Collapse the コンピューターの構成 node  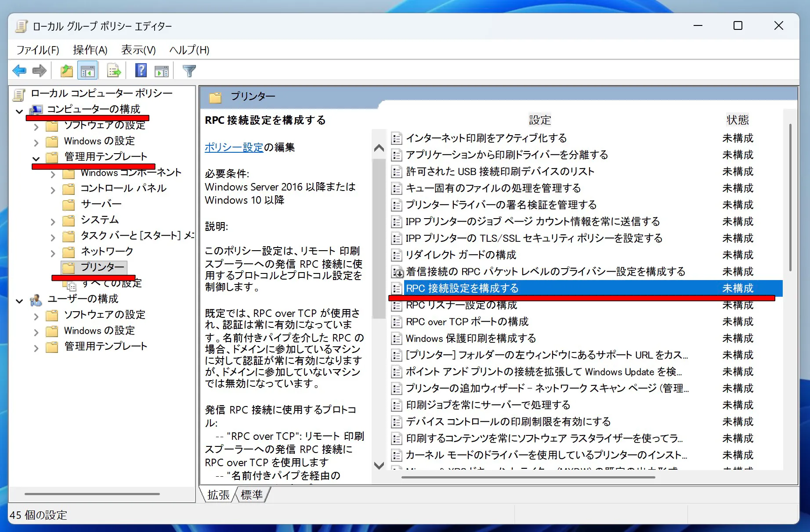click(19, 111)
